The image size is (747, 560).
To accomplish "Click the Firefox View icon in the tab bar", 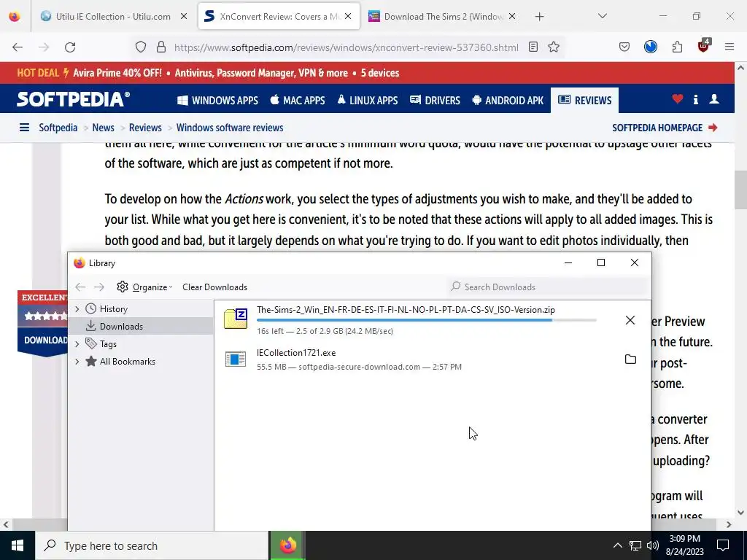I will (x=15, y=16).
